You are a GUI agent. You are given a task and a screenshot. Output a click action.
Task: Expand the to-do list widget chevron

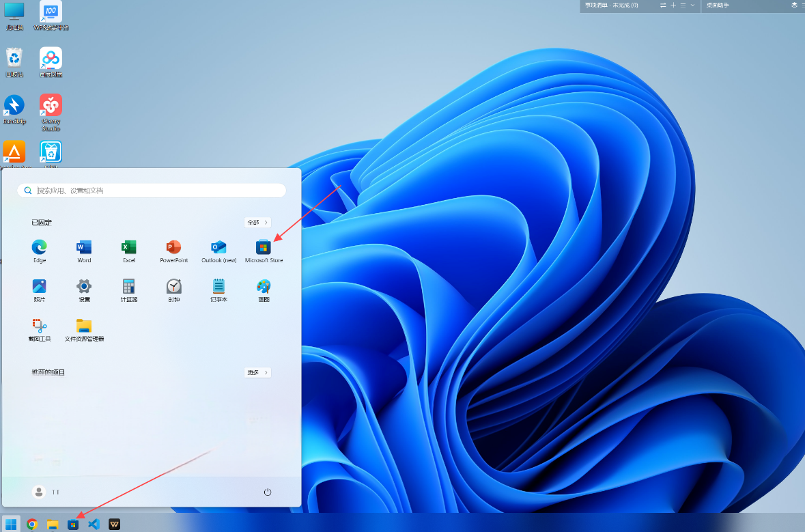tap(692, 5)
